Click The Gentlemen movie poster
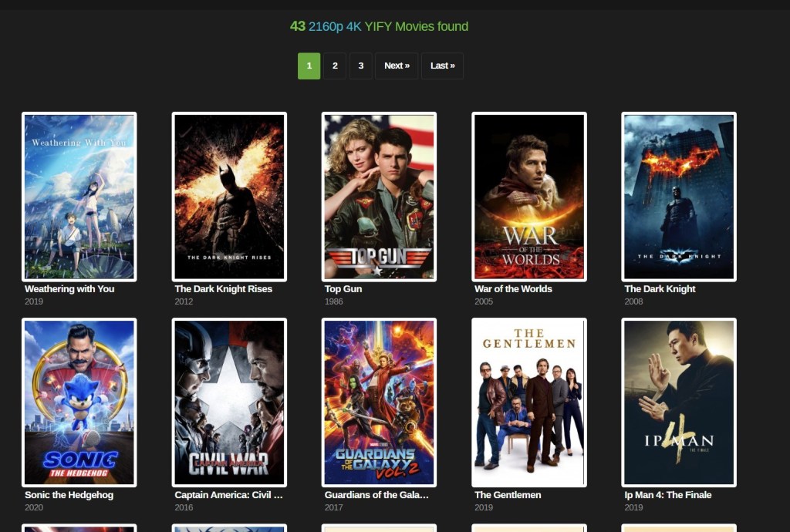The height and width of the screenshot is (532, 790). (529, 402)
